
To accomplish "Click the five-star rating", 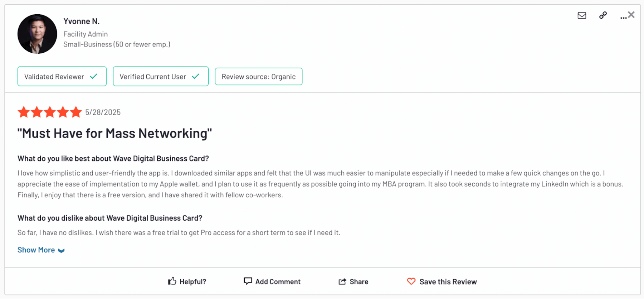I will 50,112.
